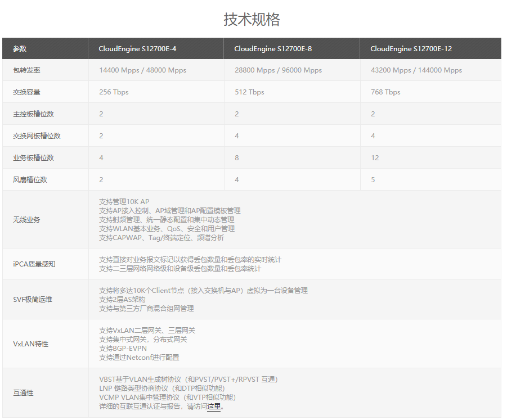
Task: Click the 43200 Mpps / 144000 Mpps cell
Action: click(x=416, y=70)
